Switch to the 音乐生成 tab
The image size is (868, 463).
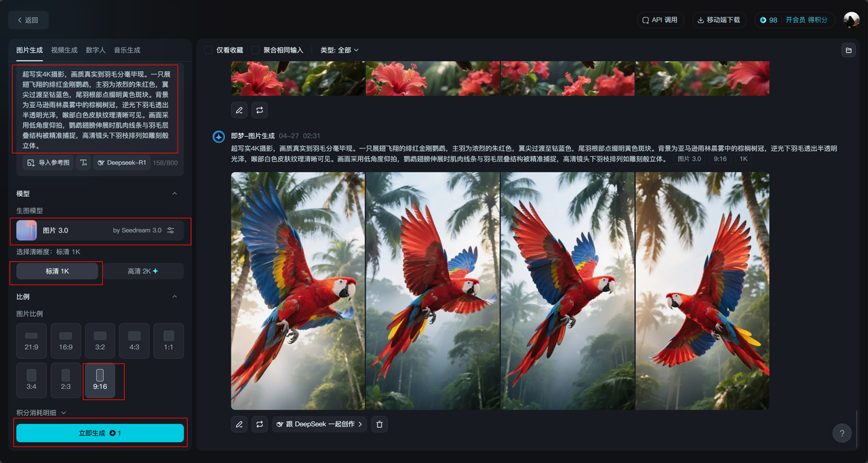(x=127, y=50)
